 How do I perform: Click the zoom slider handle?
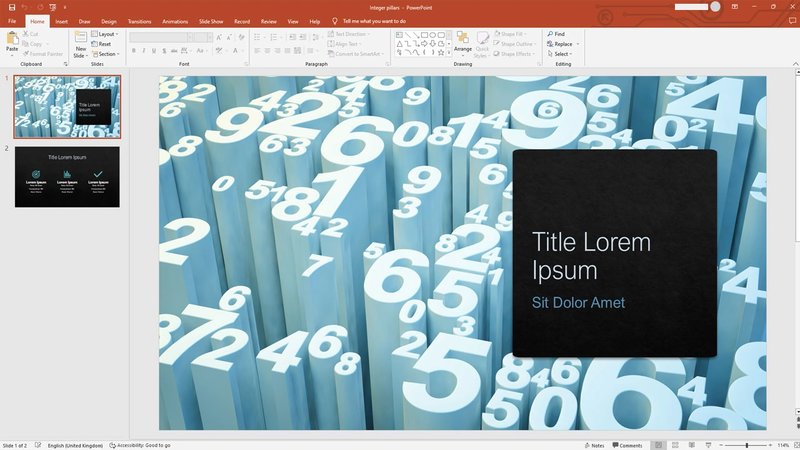746,445
